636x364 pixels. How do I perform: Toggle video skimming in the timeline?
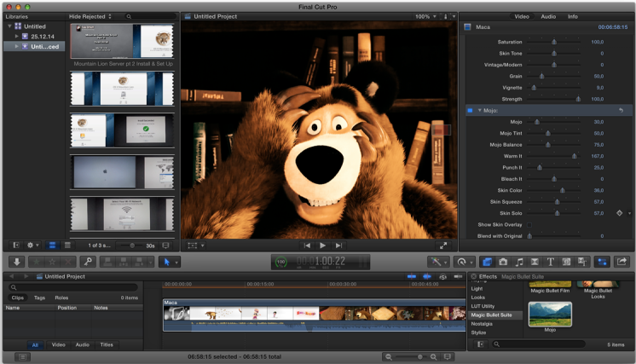tap(411, 276)
